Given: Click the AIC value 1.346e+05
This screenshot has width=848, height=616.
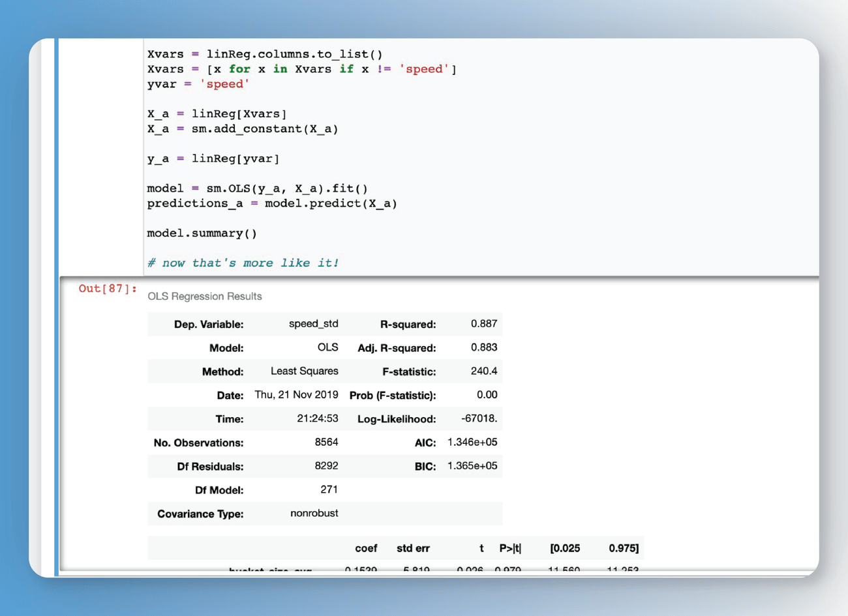Looking at the screenshot, I should (472, 442).
